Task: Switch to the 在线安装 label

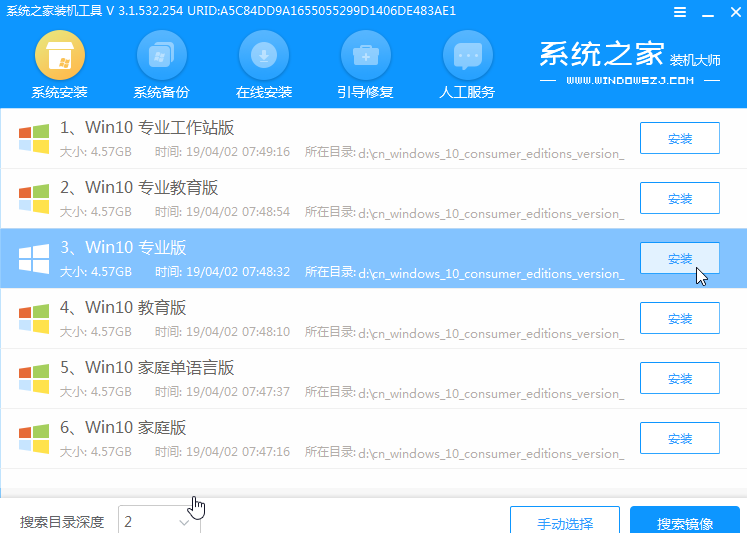Action: (264, 92)
